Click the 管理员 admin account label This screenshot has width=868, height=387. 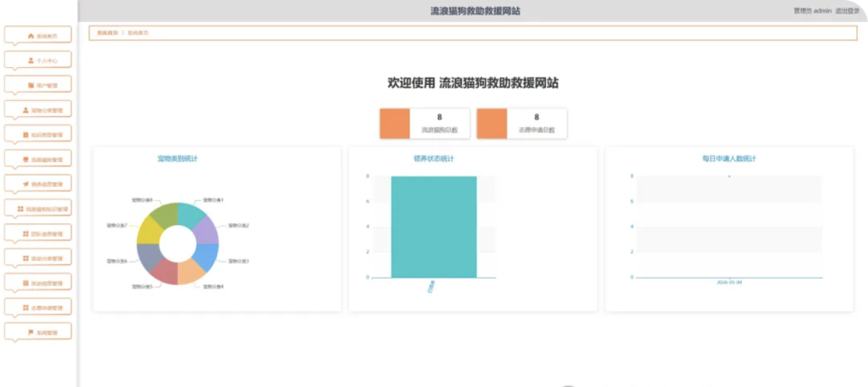click(x=813, y=10)
